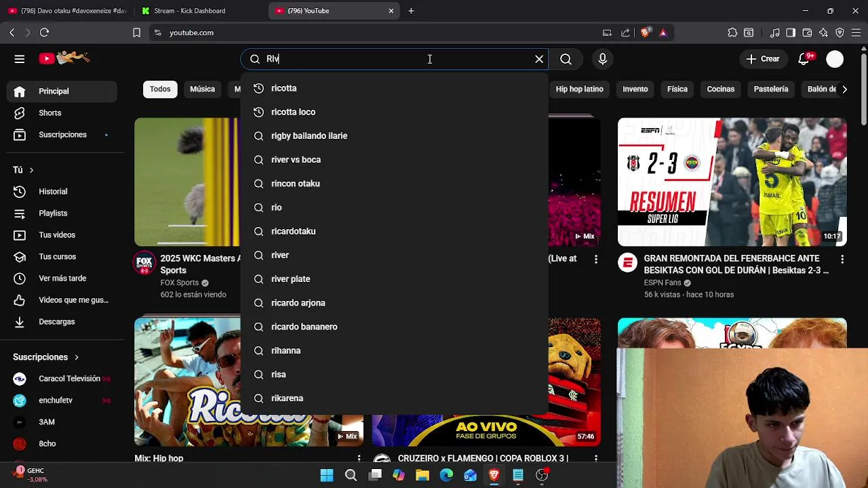Choose the 'ricardo arjona' suggestion
The image size is (868, 488).
click(394, 303)
